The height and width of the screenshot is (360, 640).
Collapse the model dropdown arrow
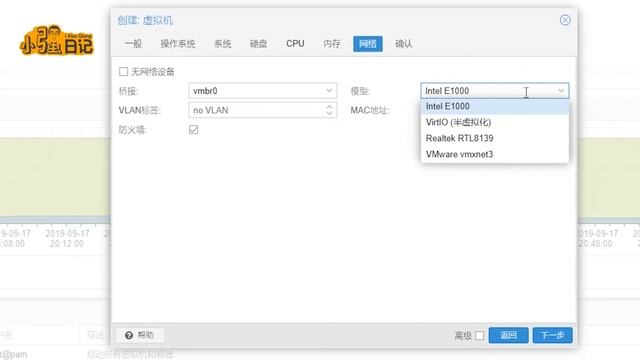coord(561,91)
